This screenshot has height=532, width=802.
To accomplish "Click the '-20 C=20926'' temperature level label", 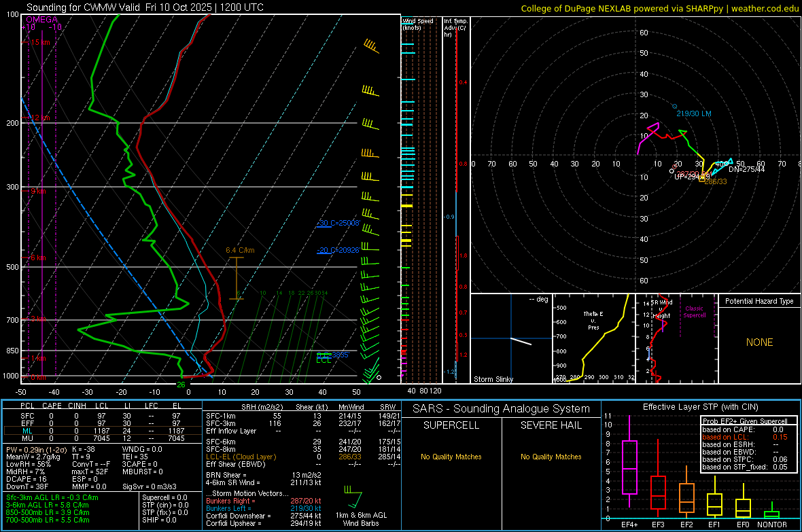I will 338,250.
